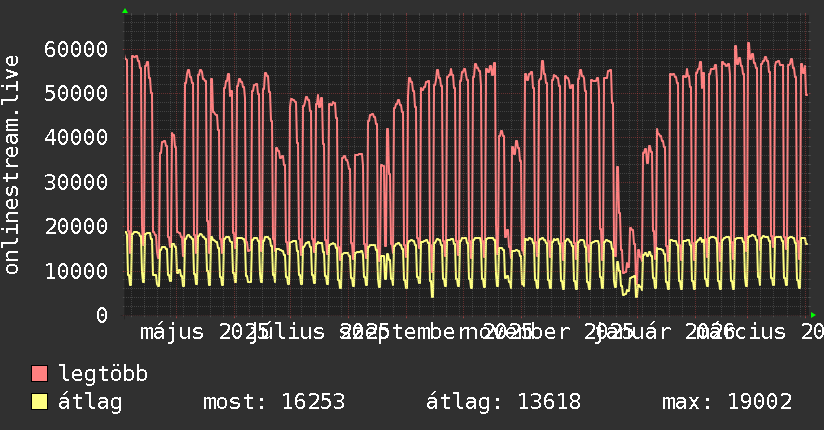Click the 50000 y-axis label
824x430 pixels.
pyautogui.click(x=76, y=94)
